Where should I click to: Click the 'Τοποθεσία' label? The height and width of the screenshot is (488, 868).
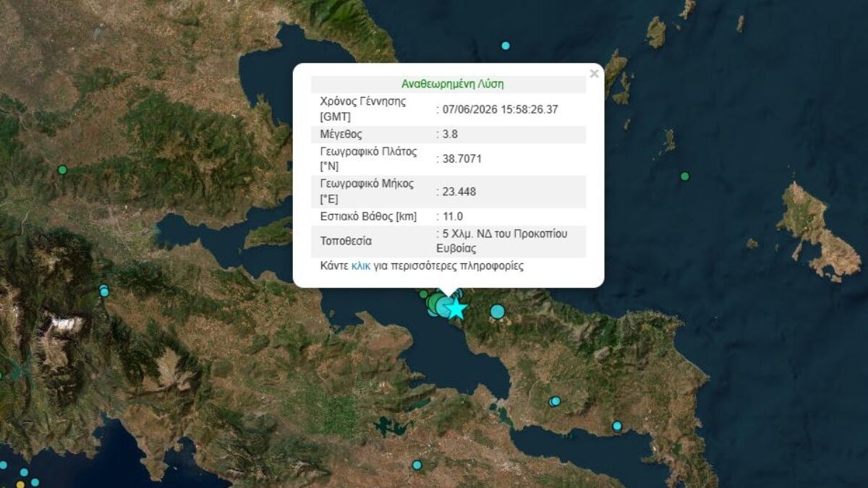346,241
